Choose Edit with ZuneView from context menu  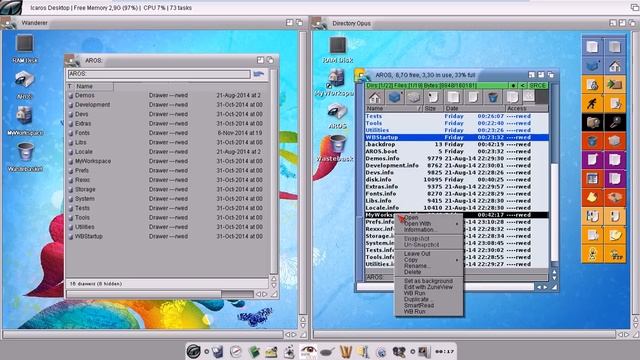[429, 287]
